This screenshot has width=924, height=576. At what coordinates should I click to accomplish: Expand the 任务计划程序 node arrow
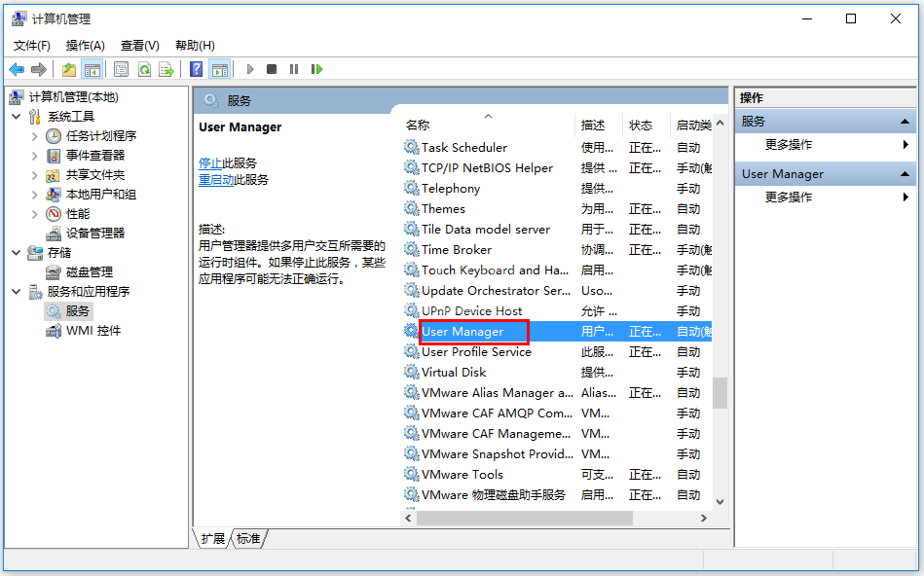click(x=35, y=136)
